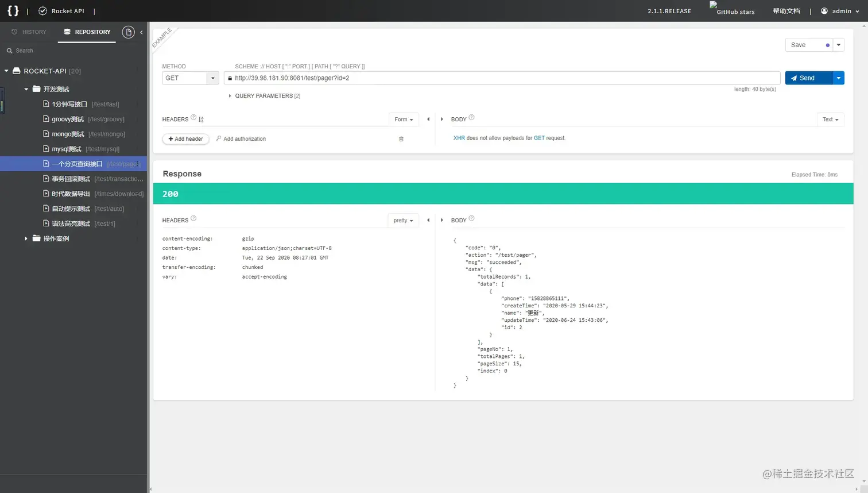Click the left arrow in response pane divider

428,220
